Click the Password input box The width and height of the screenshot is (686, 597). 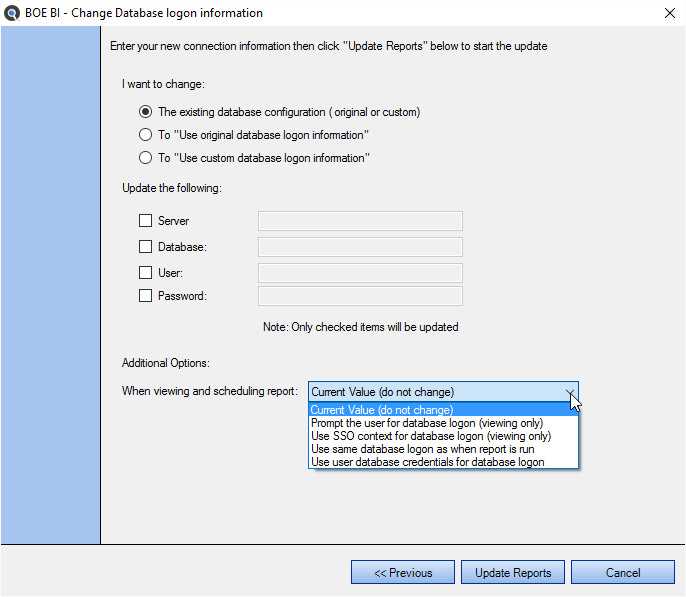click(360, 296)
